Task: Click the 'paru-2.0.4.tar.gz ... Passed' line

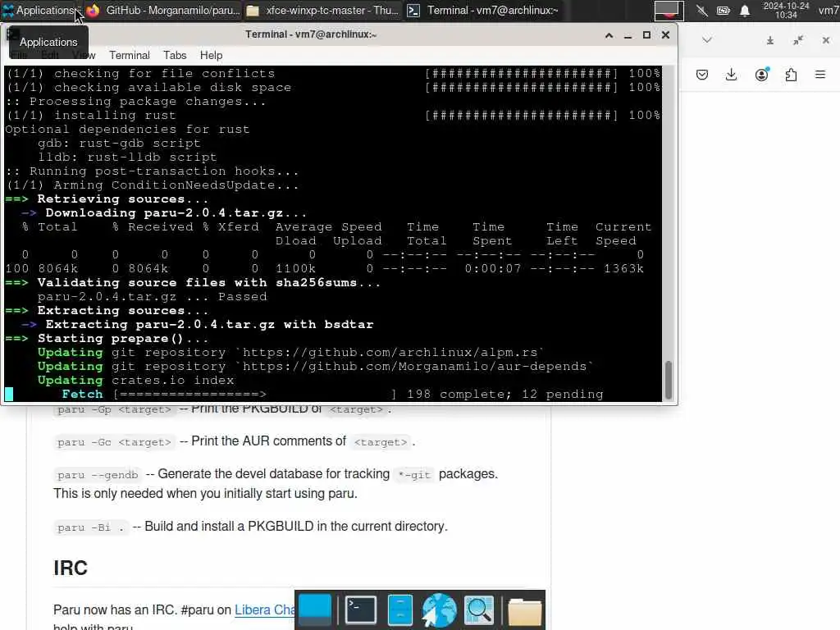Action: [x=152, y=296]
